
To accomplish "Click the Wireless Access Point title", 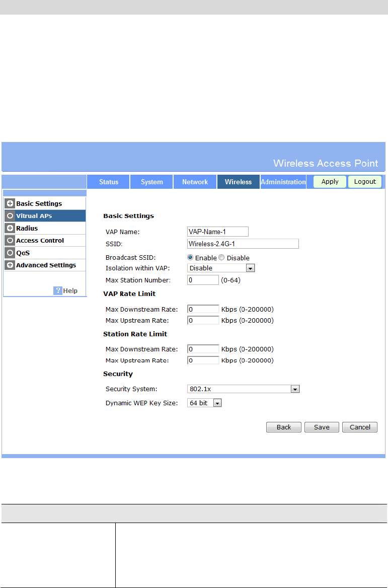I will [326, 164].
